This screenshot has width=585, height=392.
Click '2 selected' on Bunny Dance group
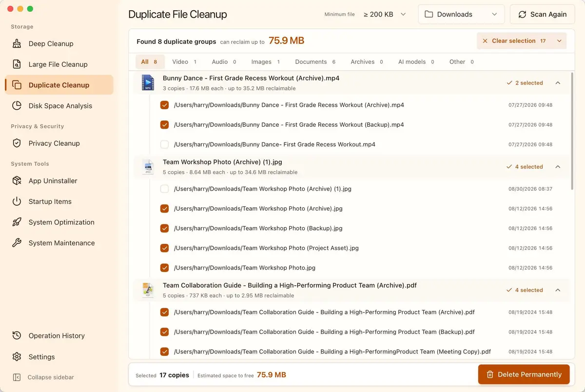tap(525, 83)
